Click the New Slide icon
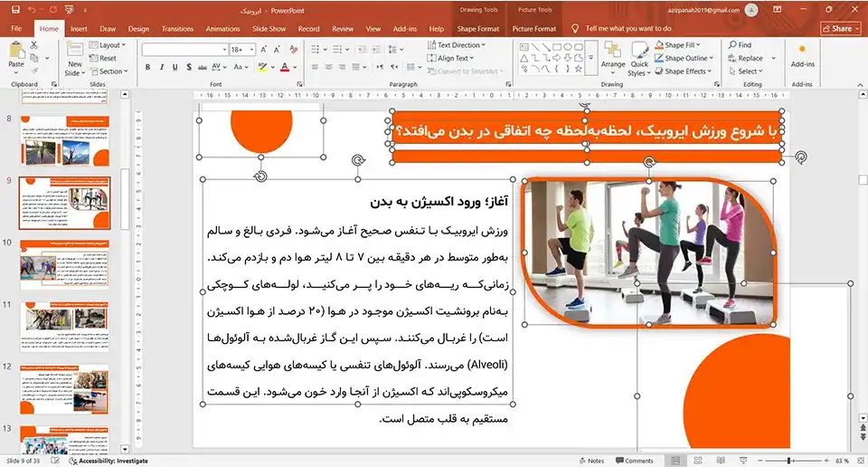This screenshot has width=868, height=467. [75, 51]
